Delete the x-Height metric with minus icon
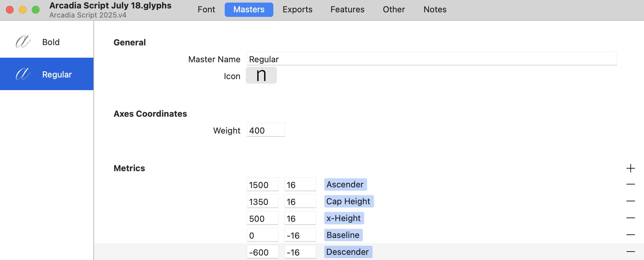The image size is (644, 260). (x=630, y=218)
